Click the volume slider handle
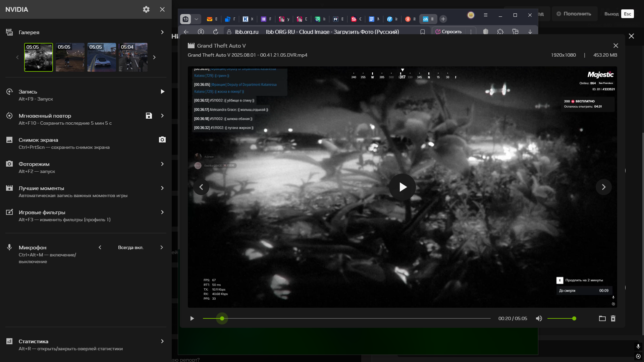The width and height of the screenshot is (644, 362). 574,318
